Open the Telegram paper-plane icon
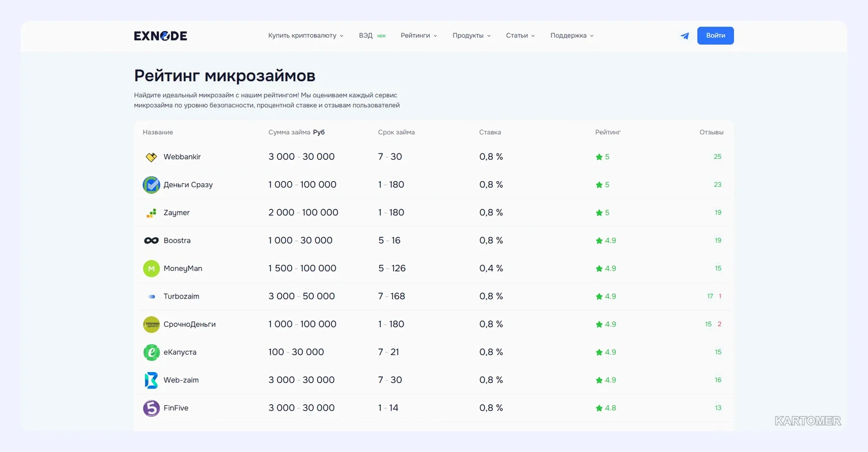868x452 pixels. click(x=685, y=36)
